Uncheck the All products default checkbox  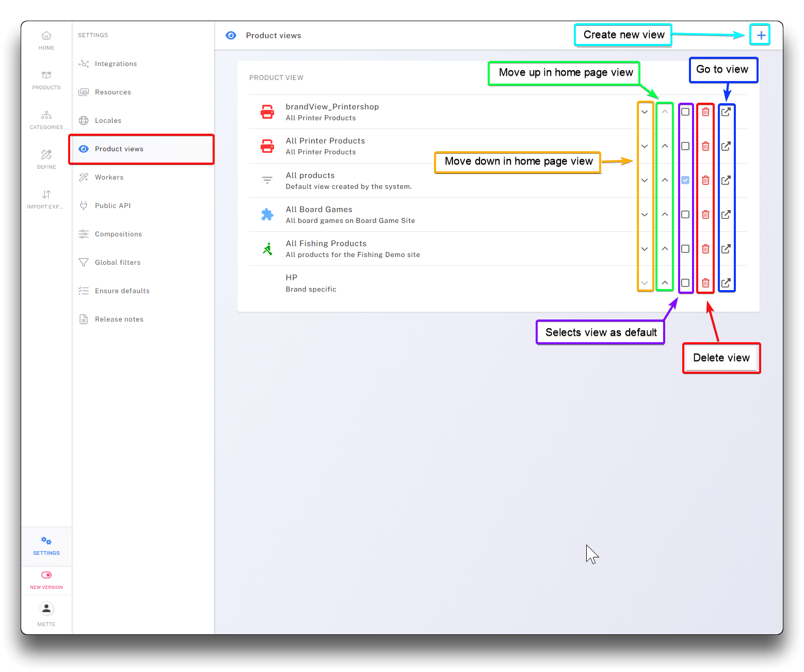(x=685, y=180)
